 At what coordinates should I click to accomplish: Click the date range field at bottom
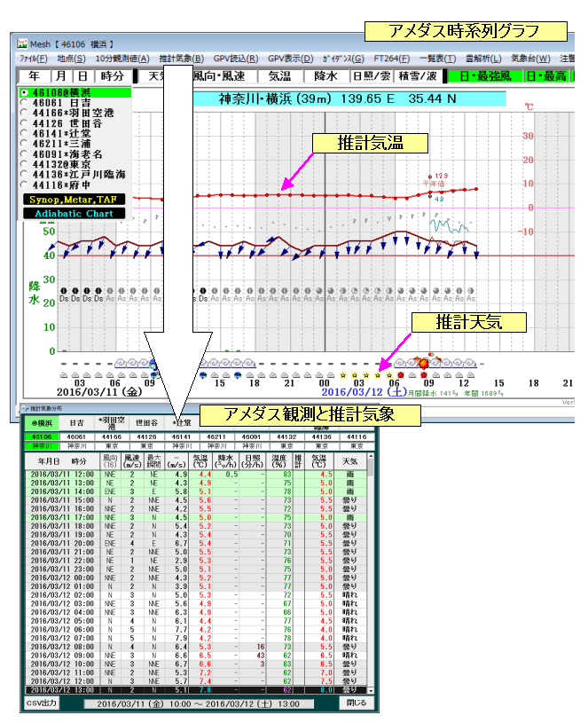(199, 704)
